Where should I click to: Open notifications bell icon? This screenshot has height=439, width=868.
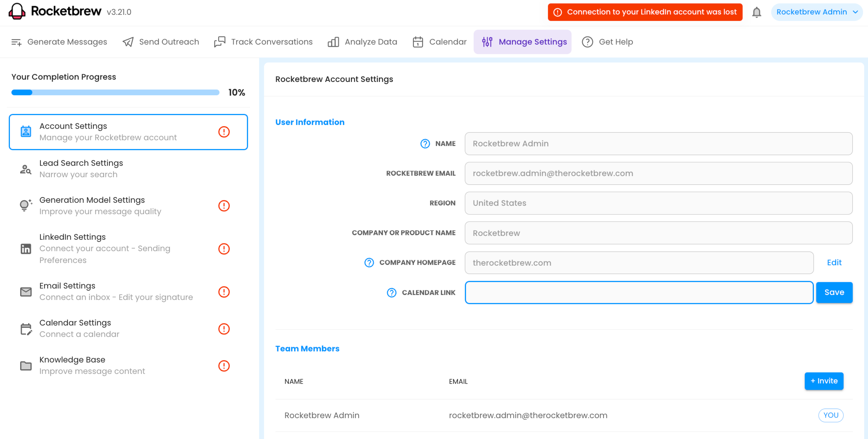point(757,12)
